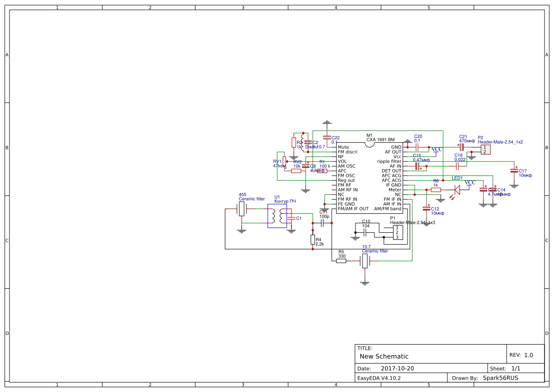Select the Header-Male-2.54_1x2 connector P2
Viewport: 554px width, 392px height.
tap(486, 149)
